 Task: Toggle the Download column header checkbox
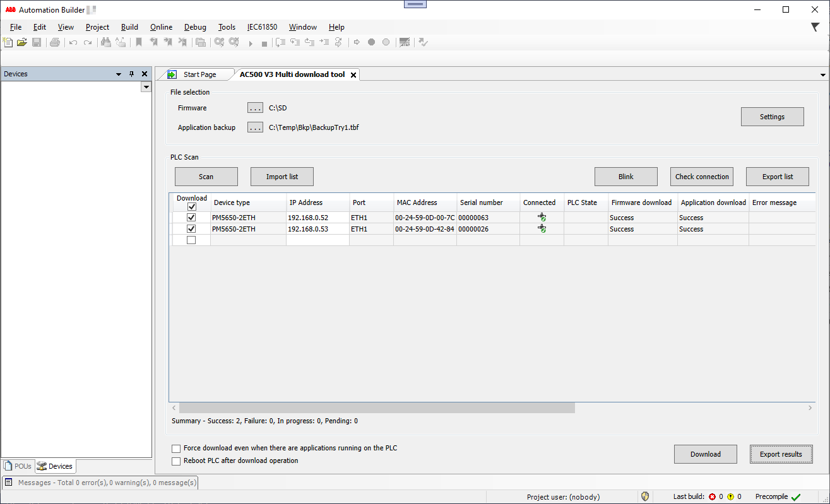(192, 206)
